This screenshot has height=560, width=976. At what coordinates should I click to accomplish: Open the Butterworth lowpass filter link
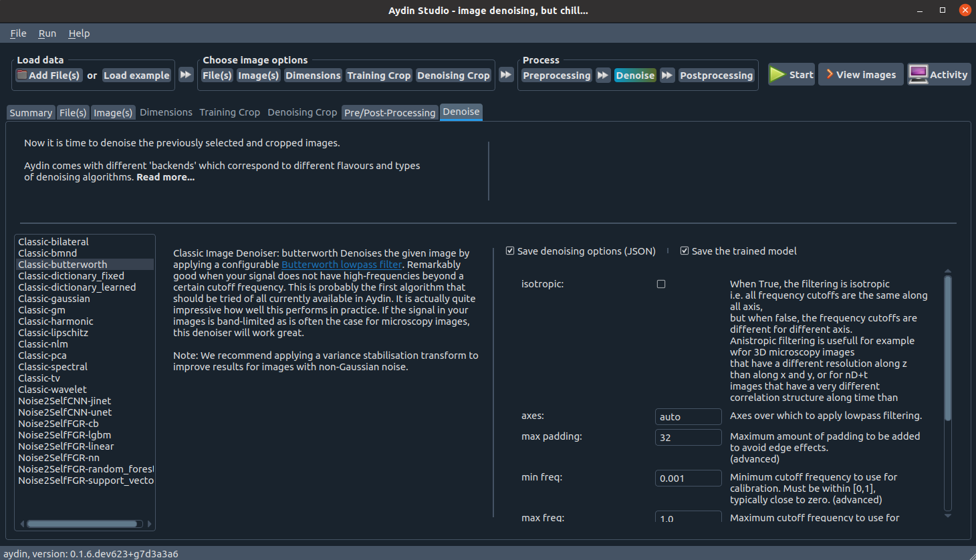pyautogui.click(x=342, y=265)
